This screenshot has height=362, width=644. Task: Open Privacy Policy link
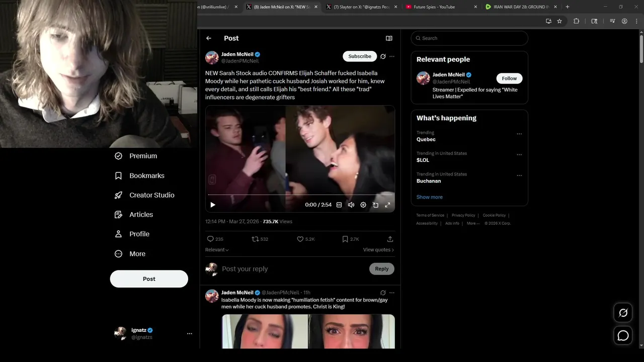pyautogui.click(x=463, y=215)
